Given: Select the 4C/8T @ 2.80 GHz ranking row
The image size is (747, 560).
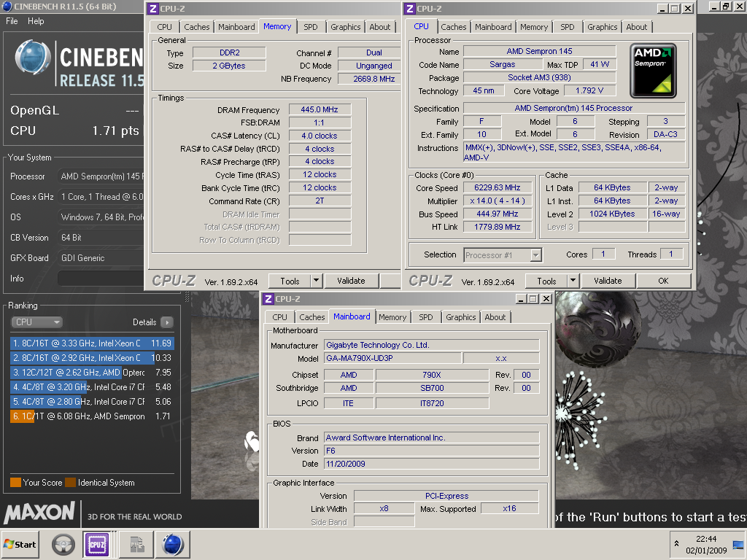Looking at the screenshot, I should click(x=92, y=402).
